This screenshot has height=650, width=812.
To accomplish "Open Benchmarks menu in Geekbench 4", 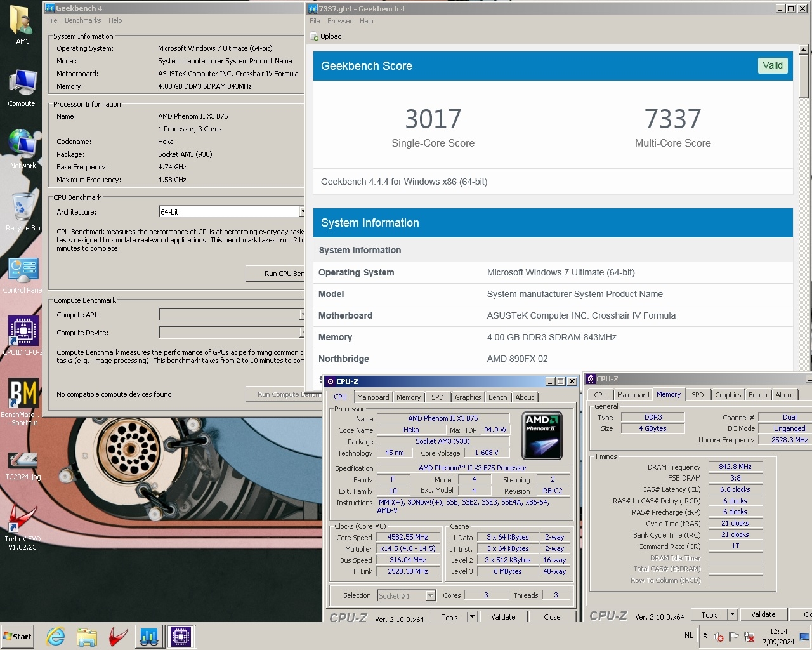I will click(82, 20).
